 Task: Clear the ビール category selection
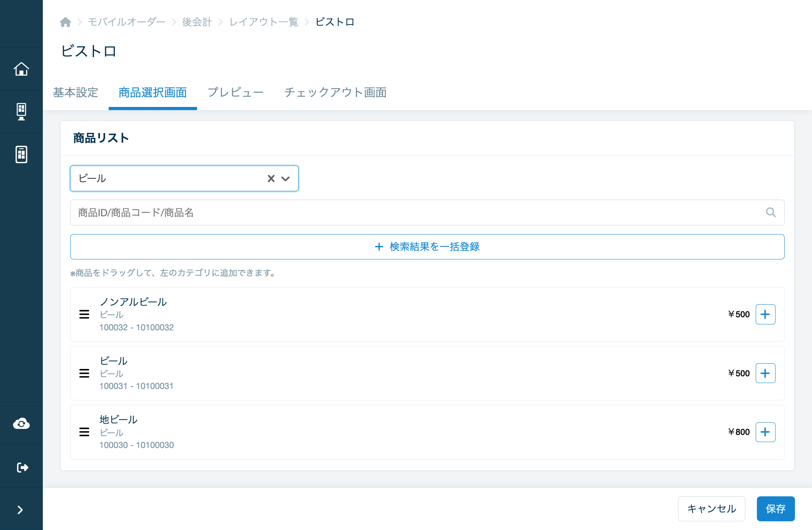pyautogui.click(x=271, y=179)
